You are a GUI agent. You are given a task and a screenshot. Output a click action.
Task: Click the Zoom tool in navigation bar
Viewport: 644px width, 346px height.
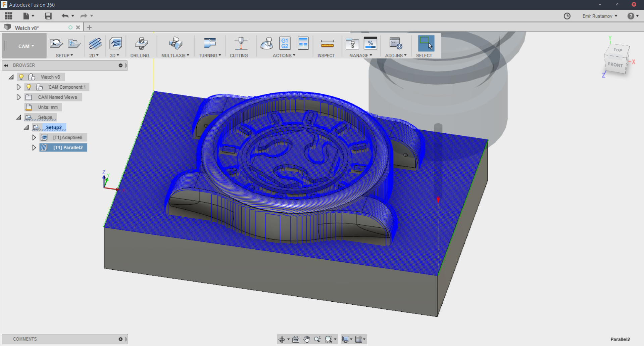(317, 339)
